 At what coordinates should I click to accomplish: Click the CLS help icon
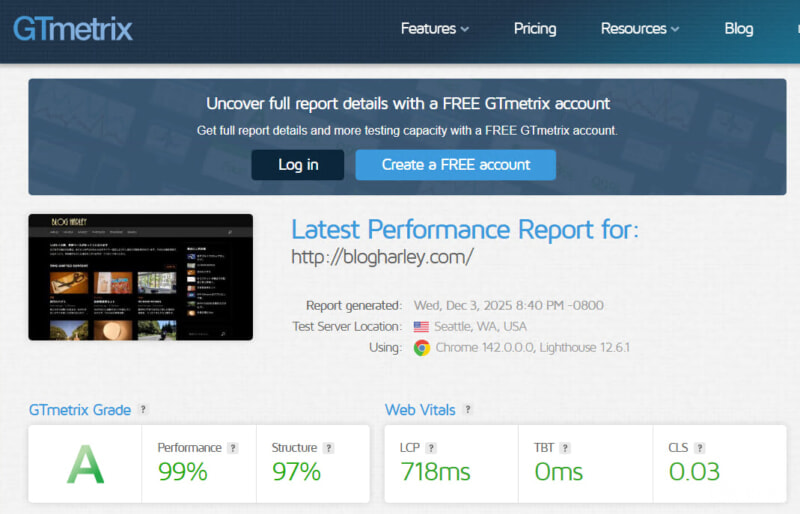700,448
